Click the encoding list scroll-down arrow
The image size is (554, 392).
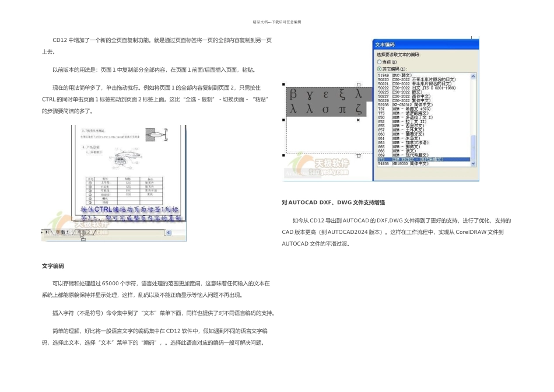(x=473, y=164)
